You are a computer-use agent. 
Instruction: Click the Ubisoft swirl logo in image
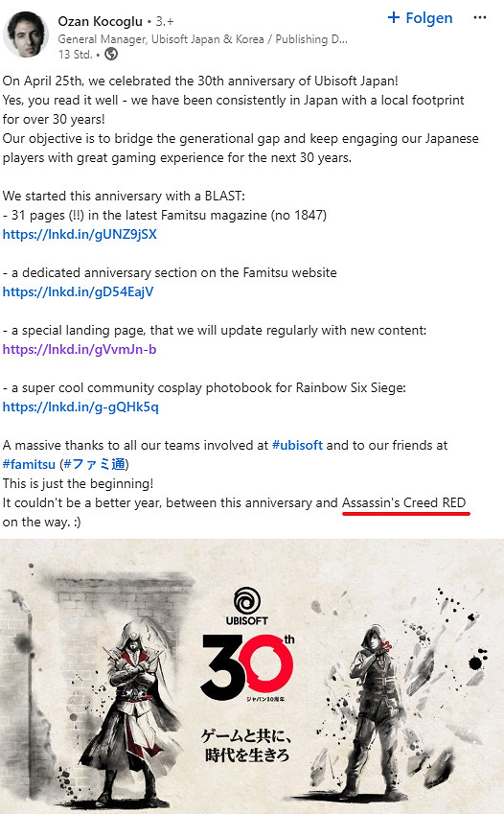click(247, 601)
